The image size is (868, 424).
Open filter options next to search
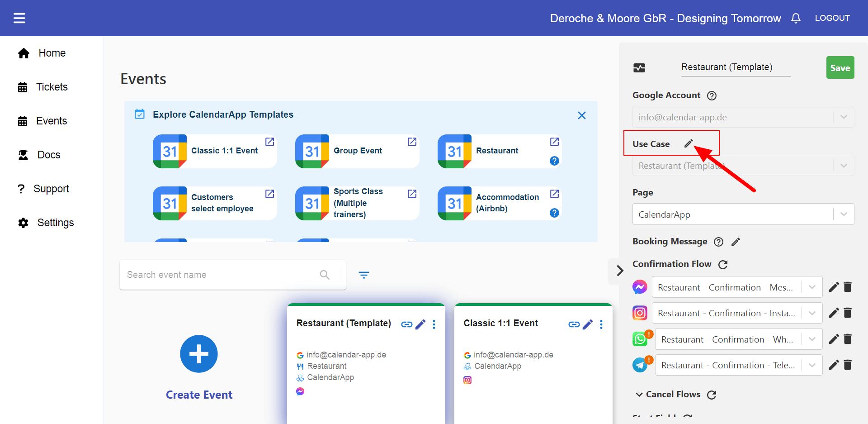(x=363, y=275)
